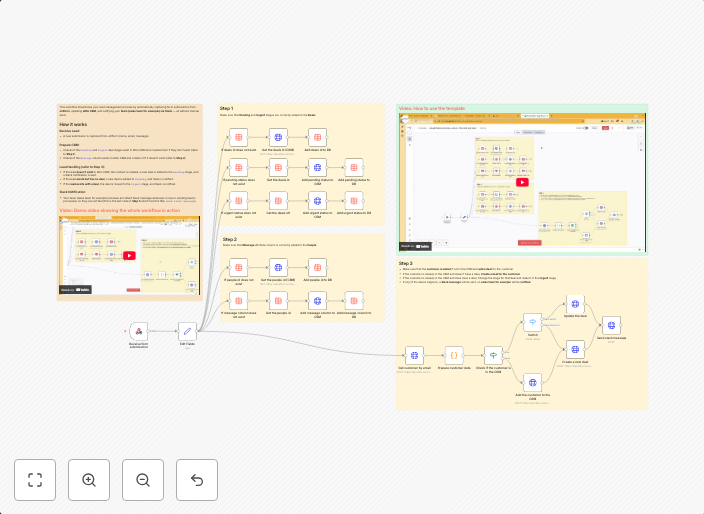Zoom out of the workflow canvas
The width and height of the screenshot is (704, 514).
point(143,480)
